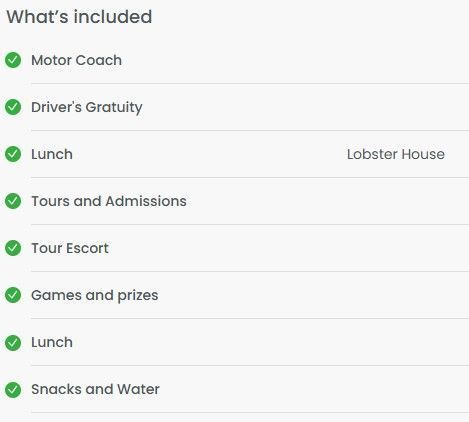Click the Lunch label below Games and prizes
The width and height of the screenshot is (469, 422).
pos(52,342)
